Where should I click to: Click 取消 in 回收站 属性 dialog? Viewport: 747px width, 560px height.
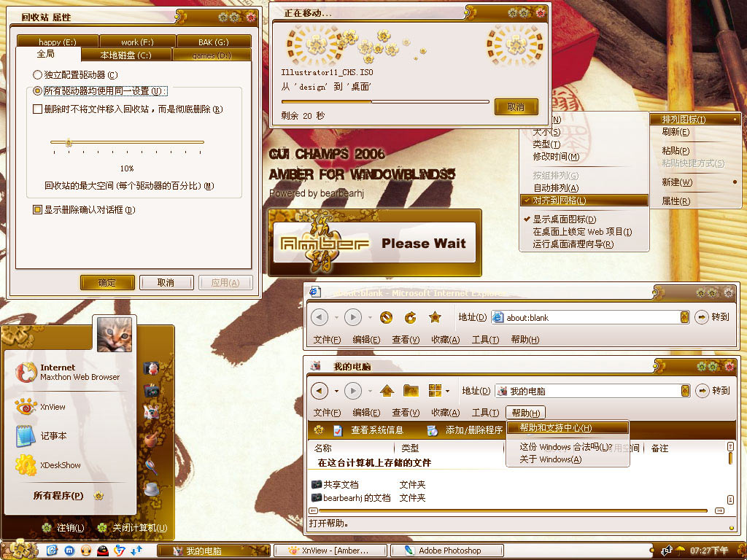coord(166,282)
